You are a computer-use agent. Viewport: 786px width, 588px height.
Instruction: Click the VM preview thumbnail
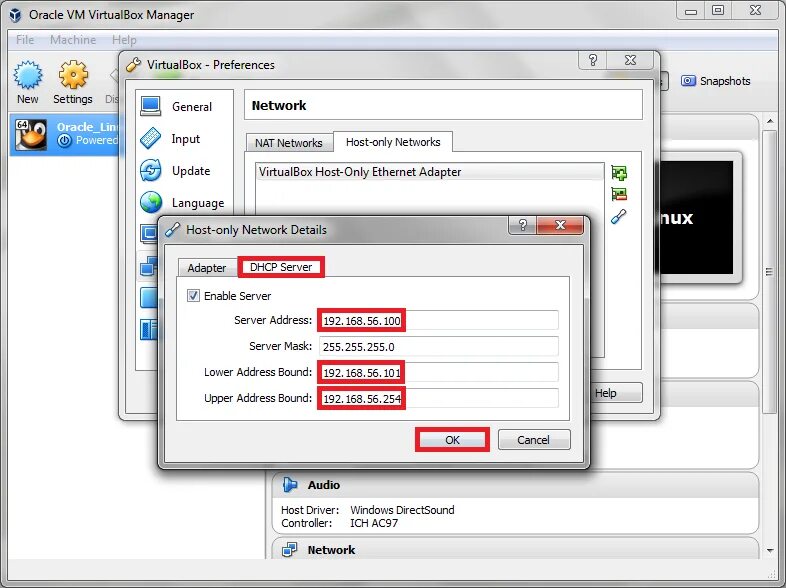(696, 218)
